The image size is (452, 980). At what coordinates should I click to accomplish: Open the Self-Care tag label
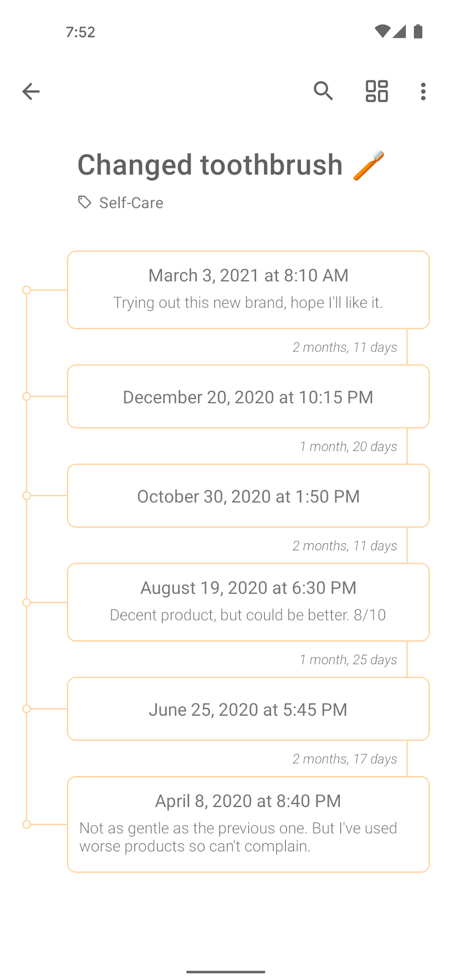coord(131,203)
